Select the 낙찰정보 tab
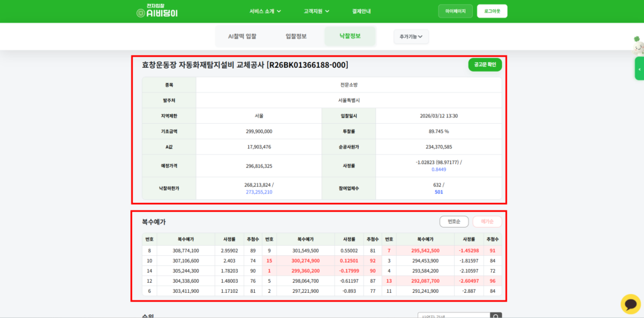Viewport: 644px width, 318px height. pos(350,36)
